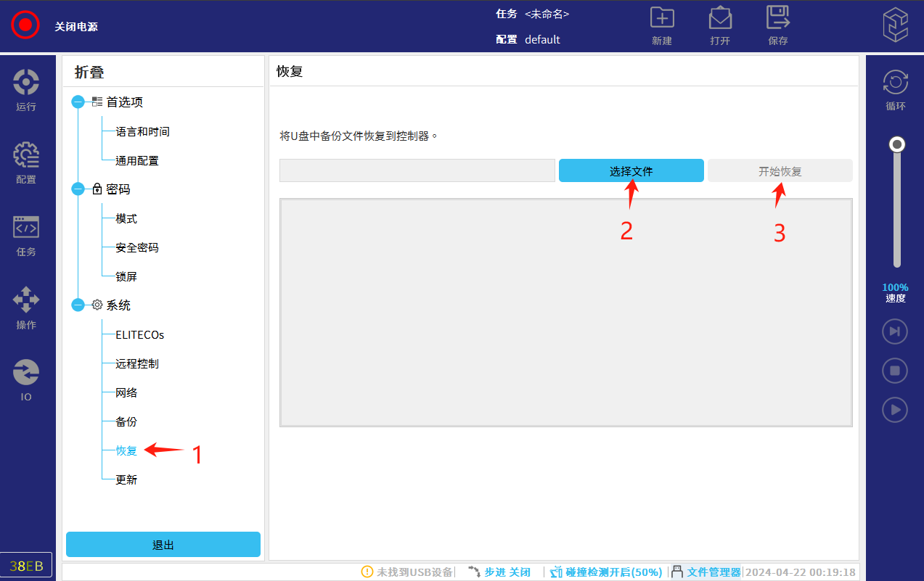Open the Task (任务) code icon
This screenshot has height=581, width=924.
click(x=26, y=228)
